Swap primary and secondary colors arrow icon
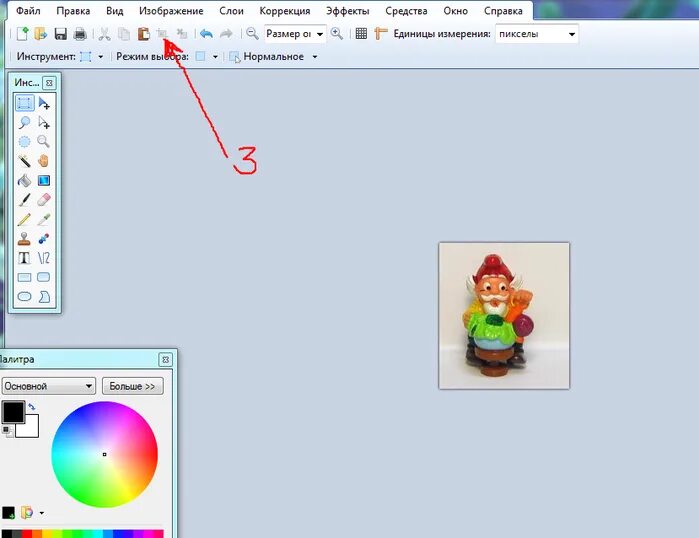The height and width of the screenshot is (538, 699). [x=32, y=407]
